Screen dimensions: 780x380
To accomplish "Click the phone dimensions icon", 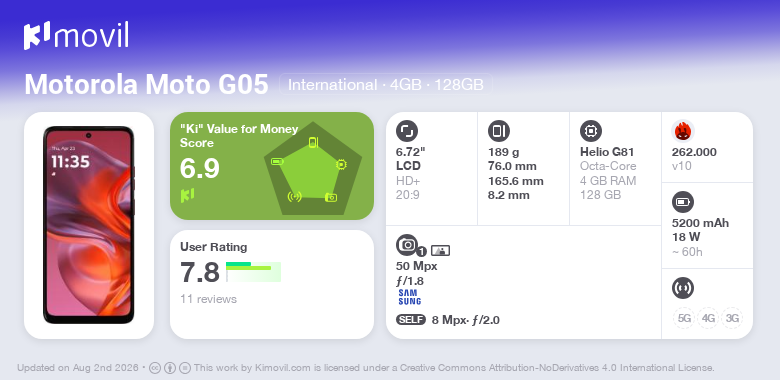I will coord(499,131).
